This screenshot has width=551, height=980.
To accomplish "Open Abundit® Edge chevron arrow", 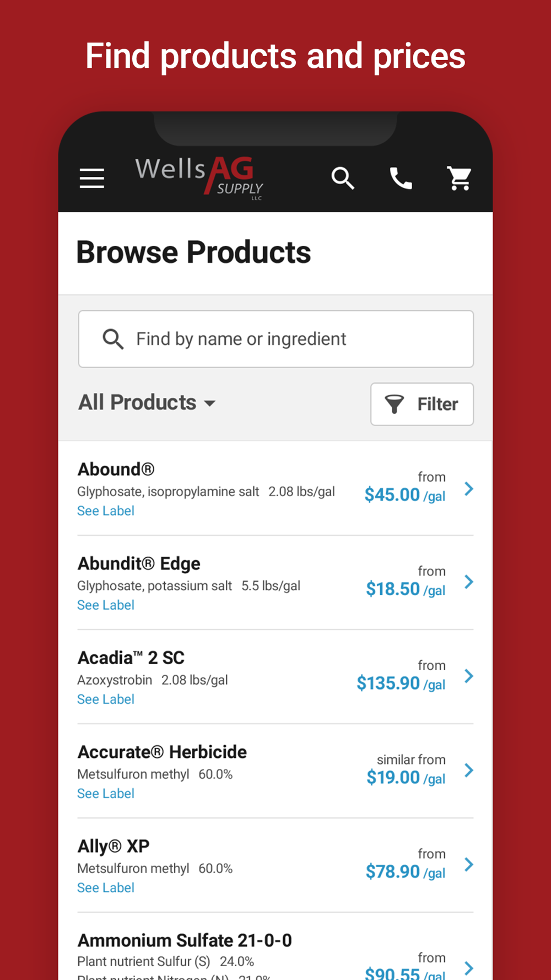I will click(x=469, y=582).
